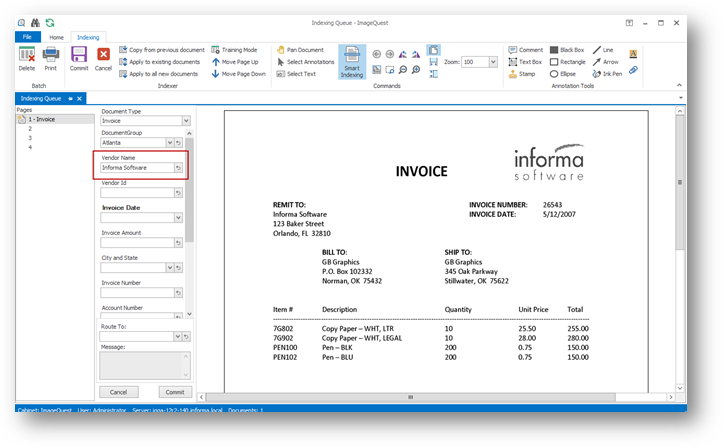Screen dimensions: 724x448
Task: Click the Message text area
Action: pyautogui.click(x=145, y=365)
